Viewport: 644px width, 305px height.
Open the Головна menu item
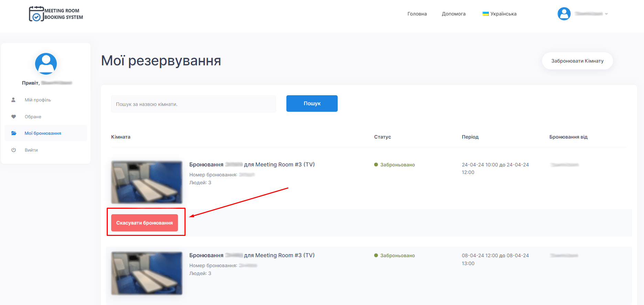pos(417,14)
